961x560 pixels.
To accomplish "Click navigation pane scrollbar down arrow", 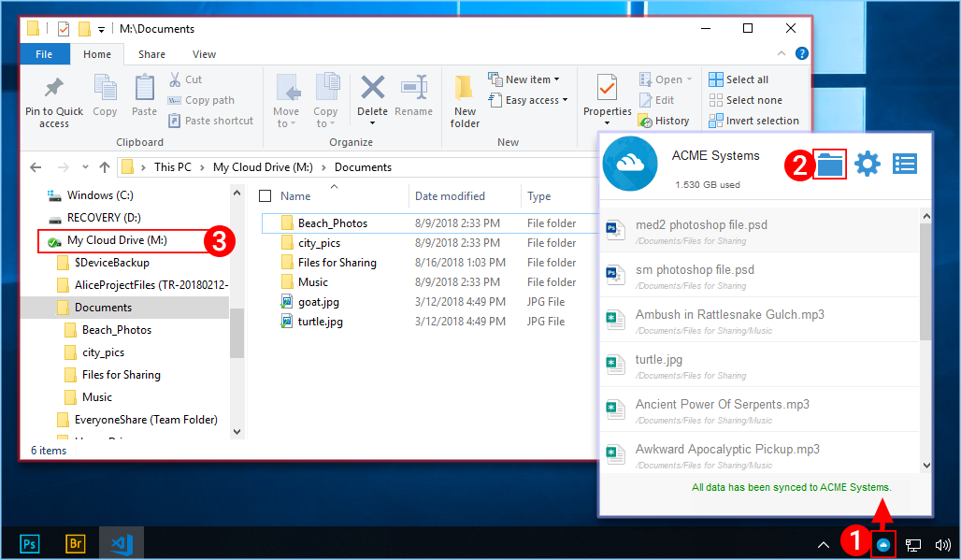I will click(237, 431).
